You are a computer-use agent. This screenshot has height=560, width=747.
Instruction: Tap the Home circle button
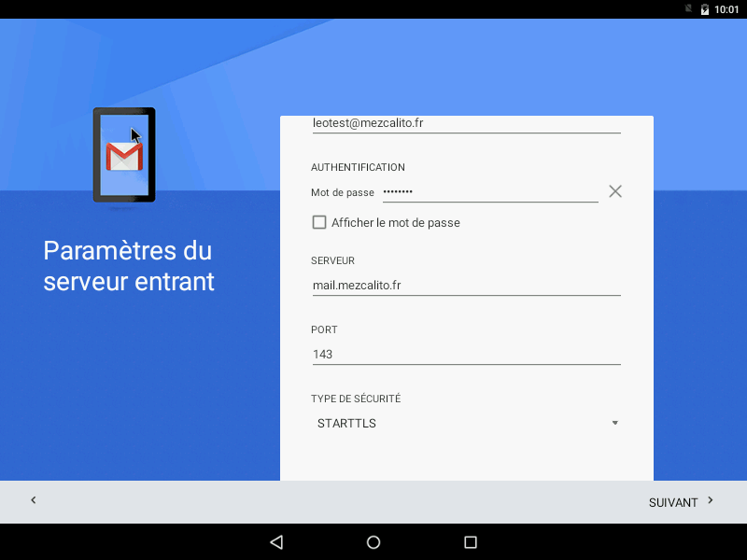click(373, 541)
